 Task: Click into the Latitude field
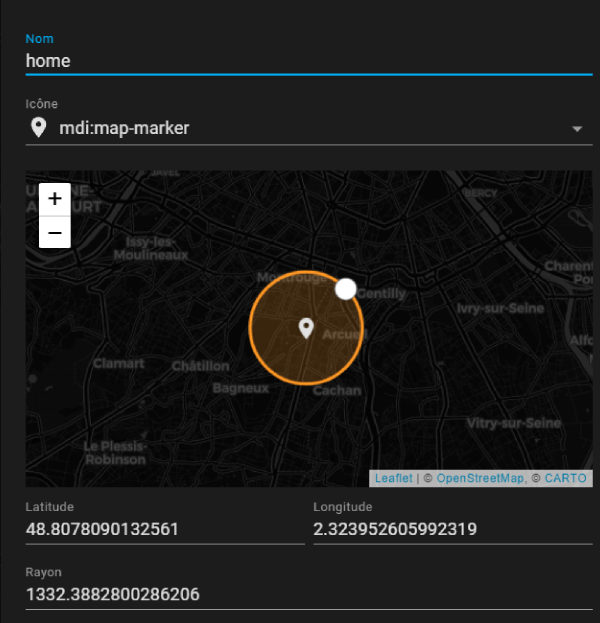[164, 529]
